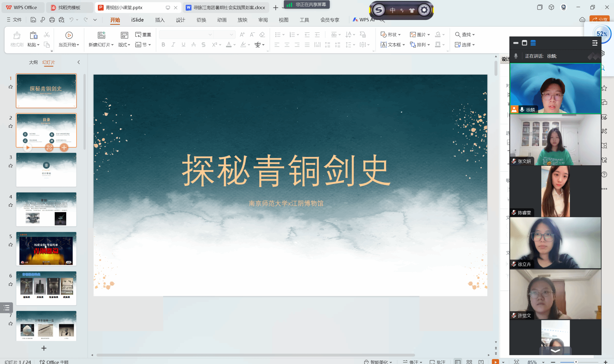Switch to slide sorter view icon

click(x=469, y=362)
